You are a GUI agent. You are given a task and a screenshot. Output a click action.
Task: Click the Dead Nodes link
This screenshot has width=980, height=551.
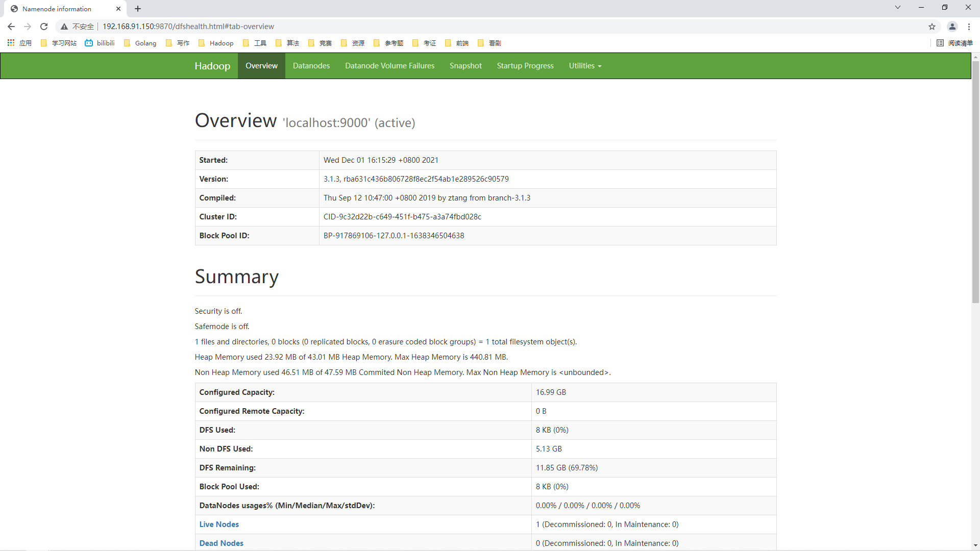[221, 543]
